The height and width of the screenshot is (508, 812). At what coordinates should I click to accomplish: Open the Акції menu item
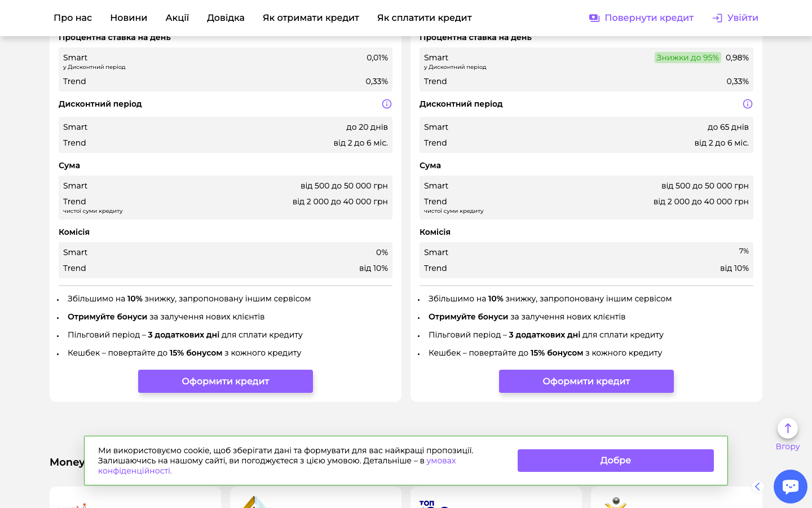pyautogui.click(x=177, y=18)
